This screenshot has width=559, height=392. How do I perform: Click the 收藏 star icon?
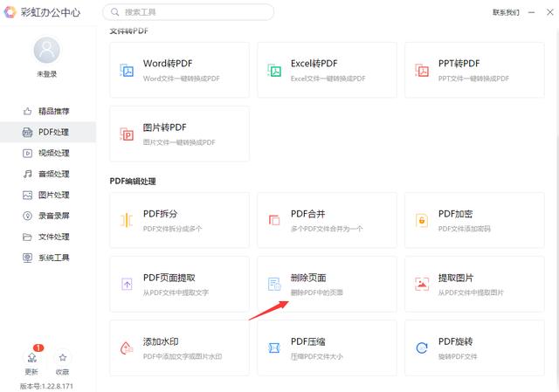[63, 357]
